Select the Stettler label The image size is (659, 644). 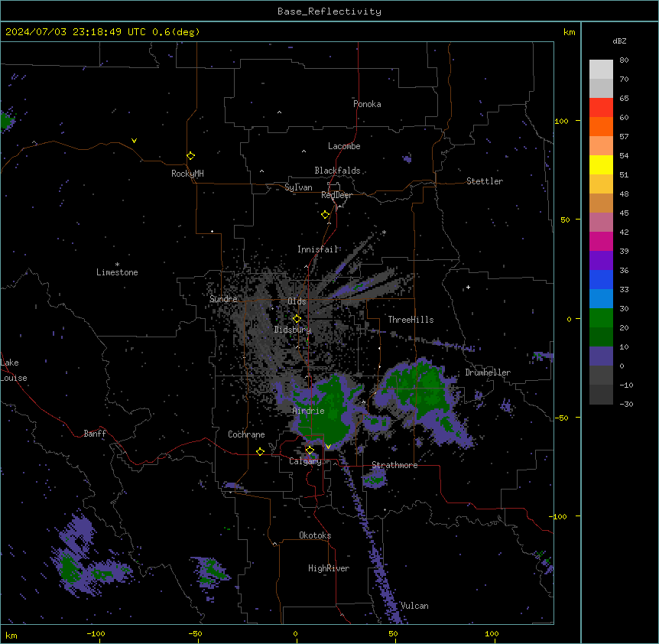[485, 181]
